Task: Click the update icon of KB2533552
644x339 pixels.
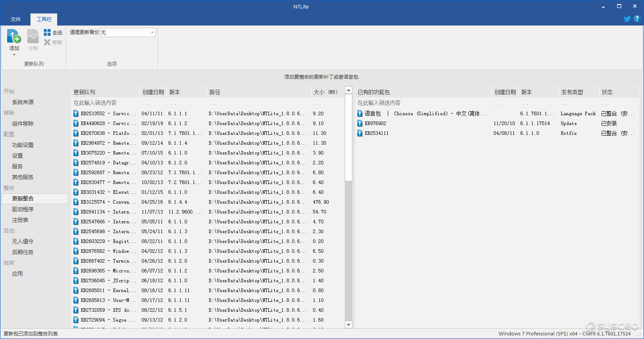Action: coord(76,113)
